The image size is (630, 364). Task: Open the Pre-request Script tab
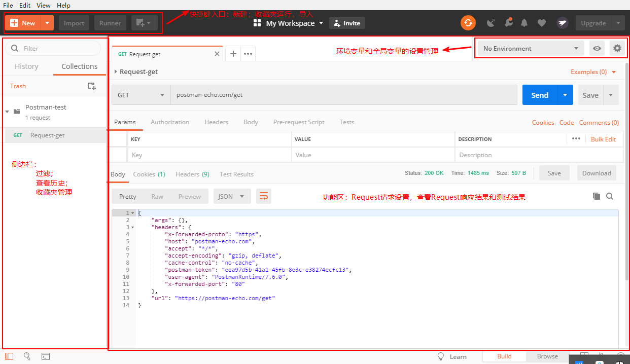(x=299, y=122)
